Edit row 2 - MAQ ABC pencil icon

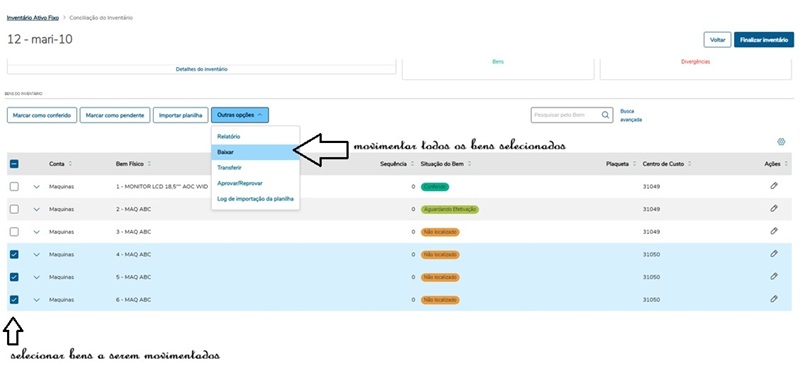click(x=773, y=209)
